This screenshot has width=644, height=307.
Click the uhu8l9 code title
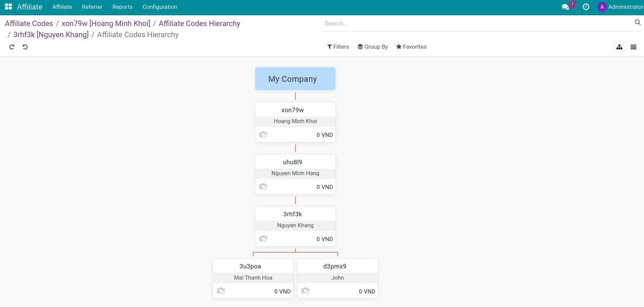[x=292, y=162]
